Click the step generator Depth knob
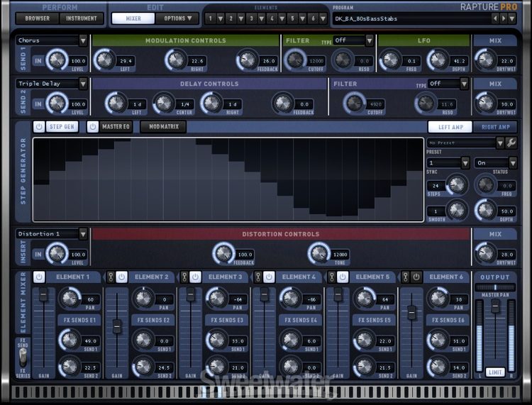Screen dimensions: 532x405 coord(485,210)
